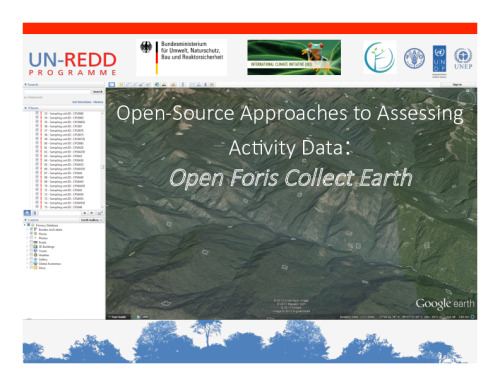The height and width of the screenshot is (386, 500).
Task: Click the Print toolbar icon
Action: pos(199,84)
